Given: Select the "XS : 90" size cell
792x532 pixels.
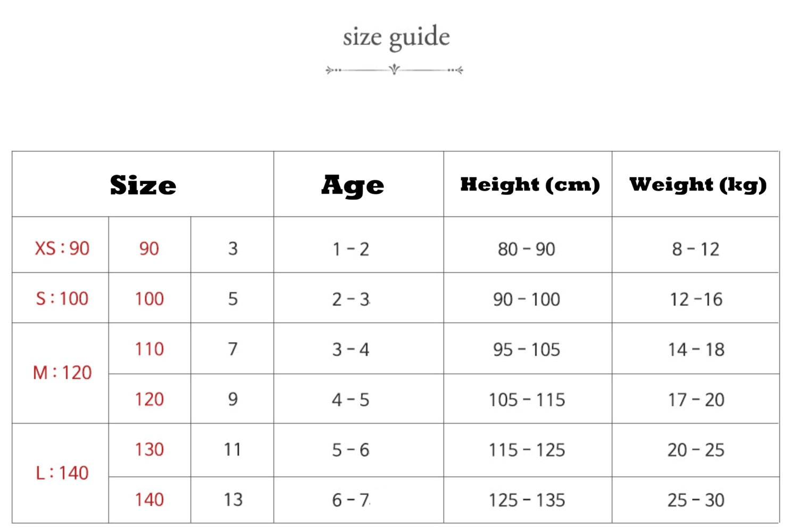Looking at the screenshot, I should 62,248.
